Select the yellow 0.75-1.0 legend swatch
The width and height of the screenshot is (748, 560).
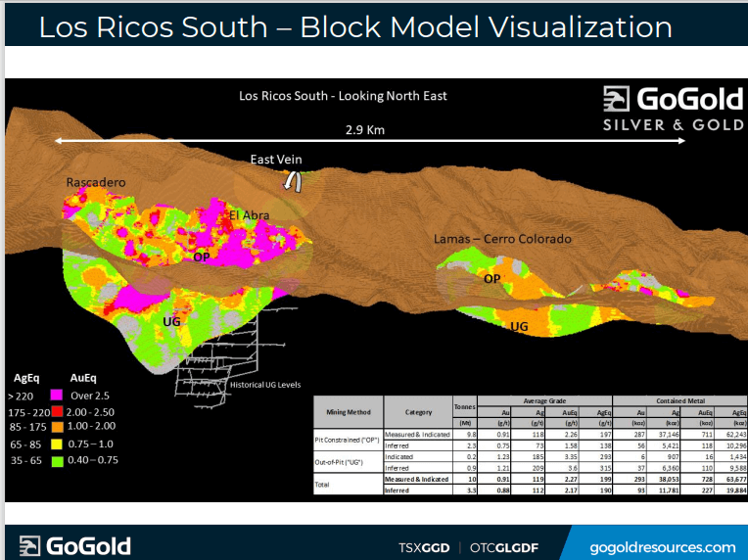tap(57, 444)
